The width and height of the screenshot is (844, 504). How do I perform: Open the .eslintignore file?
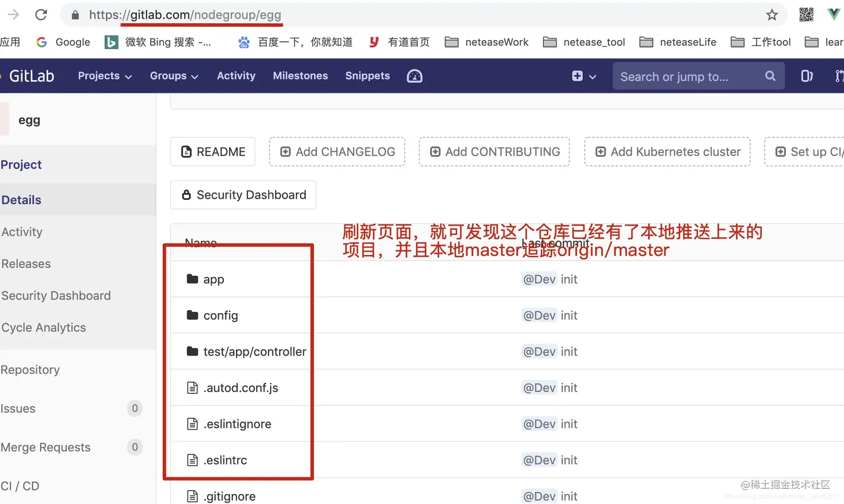click(x=237, y=424)
